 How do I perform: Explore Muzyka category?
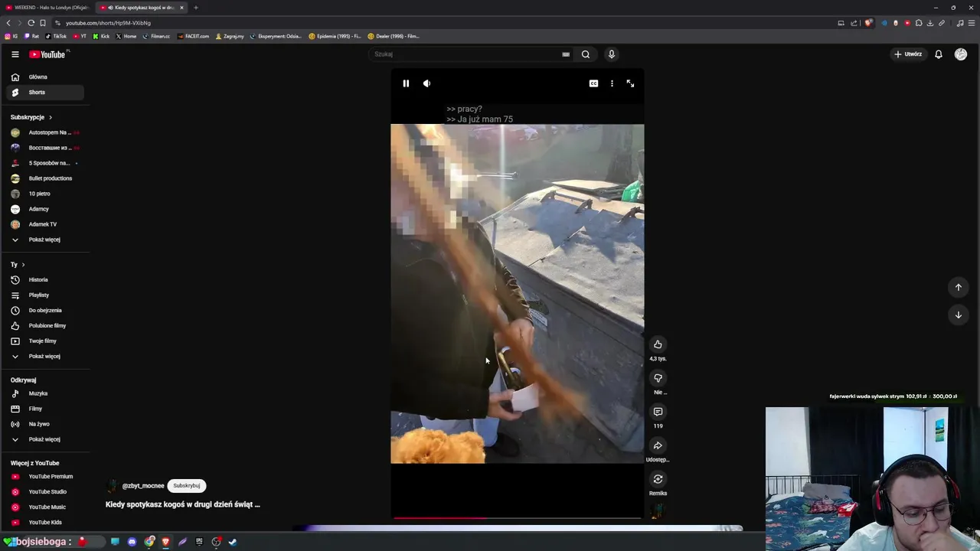[45, 393]
